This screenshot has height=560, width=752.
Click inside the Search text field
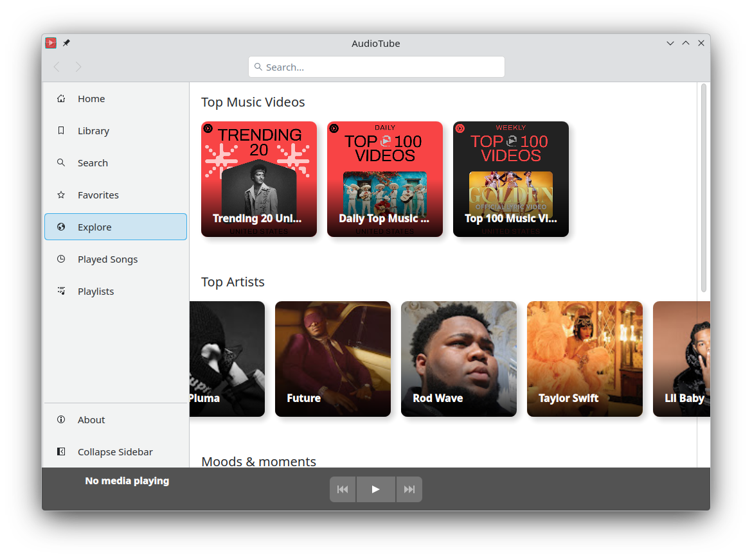coord(377,67)
